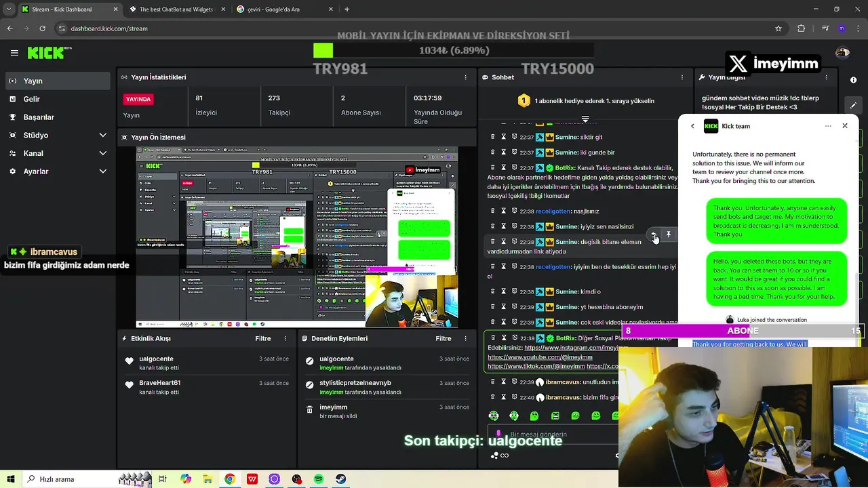Open the Windows Start menu
868x488 pixels.
10,479
